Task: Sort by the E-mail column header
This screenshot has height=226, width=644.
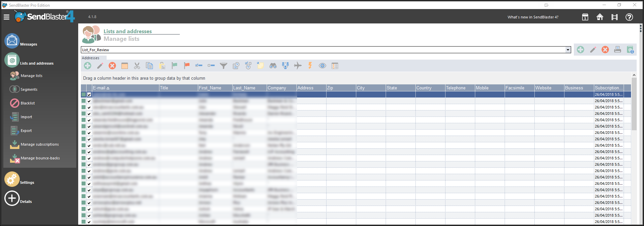Action: 126,88
